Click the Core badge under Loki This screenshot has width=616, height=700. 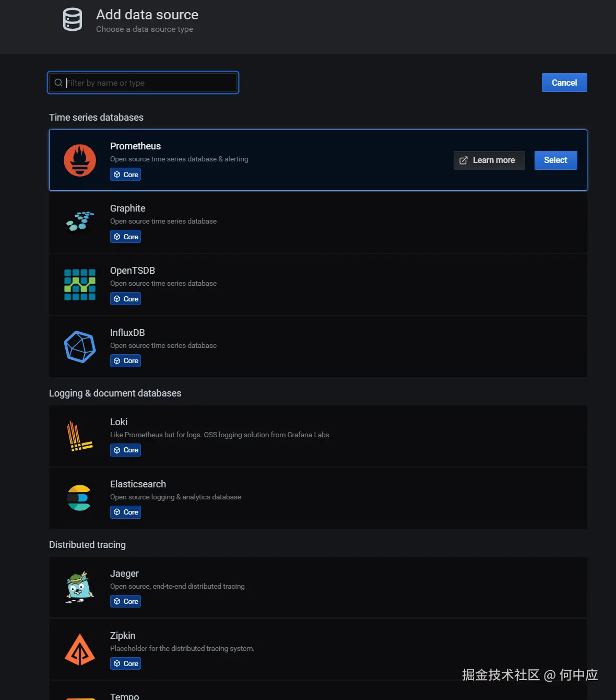[126, 450]
